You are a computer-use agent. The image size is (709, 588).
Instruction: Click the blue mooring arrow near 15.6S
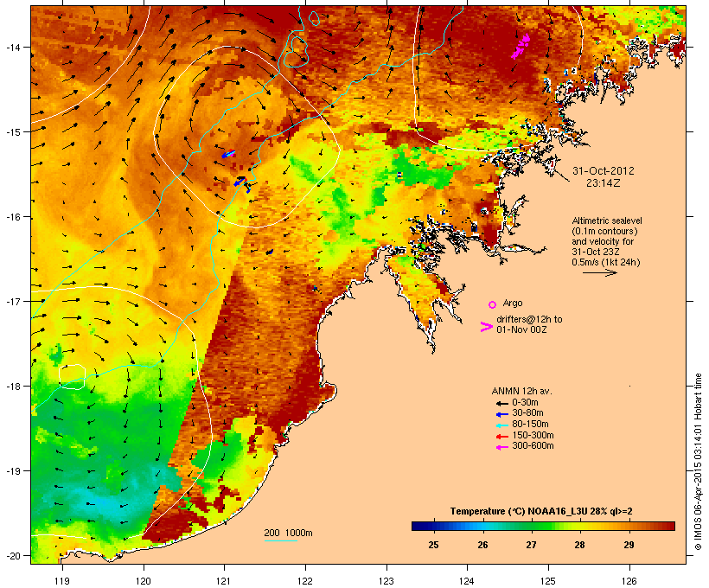pyautogui.click(x=240, y=182)
